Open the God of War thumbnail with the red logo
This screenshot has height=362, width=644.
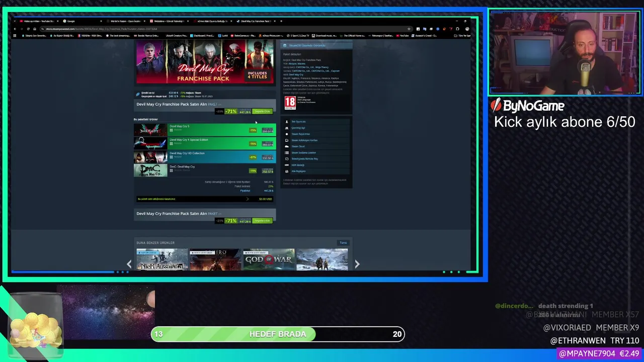pos(269,259)
